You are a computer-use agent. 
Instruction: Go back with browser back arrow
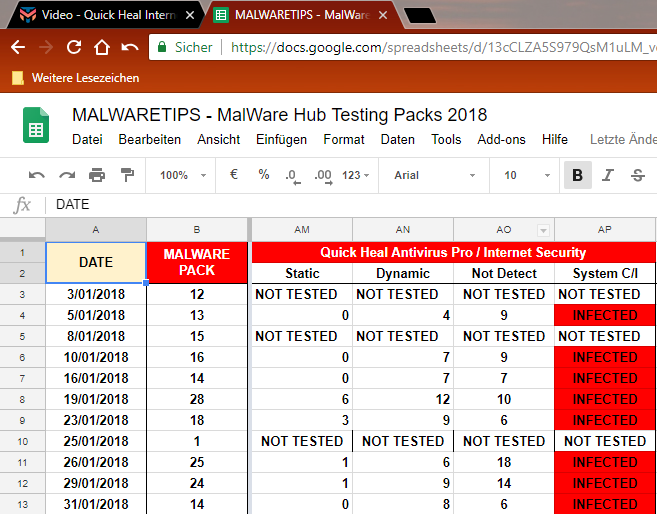click(18, 47)
